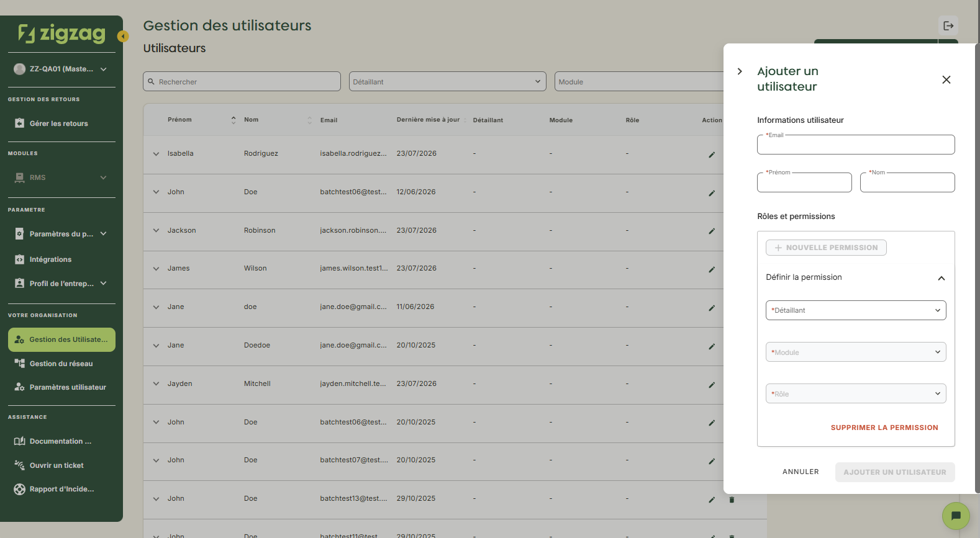Open the Module permission dropdown

(x=856, y=352)
